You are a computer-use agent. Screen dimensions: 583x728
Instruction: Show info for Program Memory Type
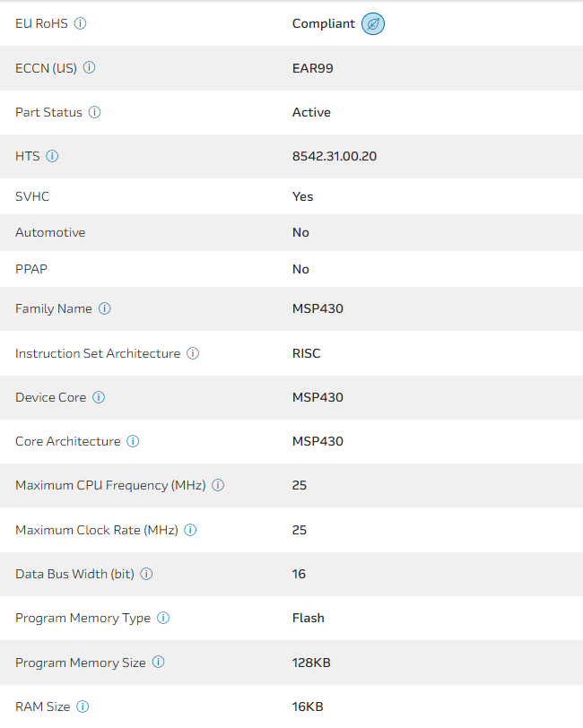pyautogui.click(x=163, y=618)
